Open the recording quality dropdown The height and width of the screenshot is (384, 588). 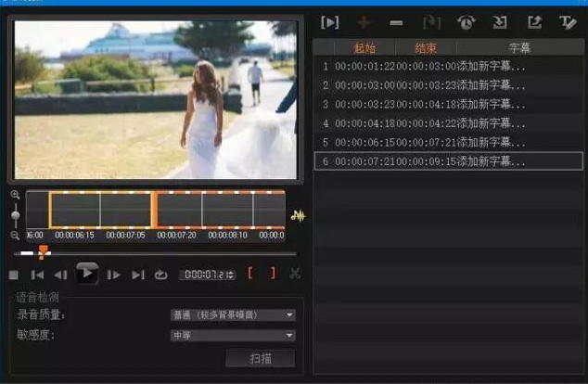(233, 315)
